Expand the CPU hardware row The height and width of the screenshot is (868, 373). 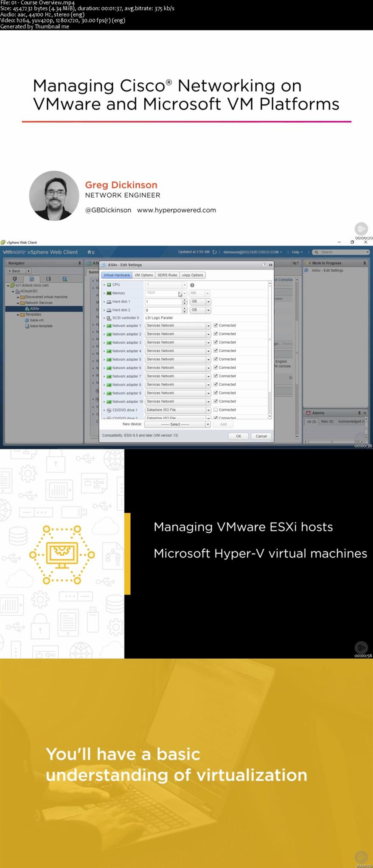click(x=104, y=285)
